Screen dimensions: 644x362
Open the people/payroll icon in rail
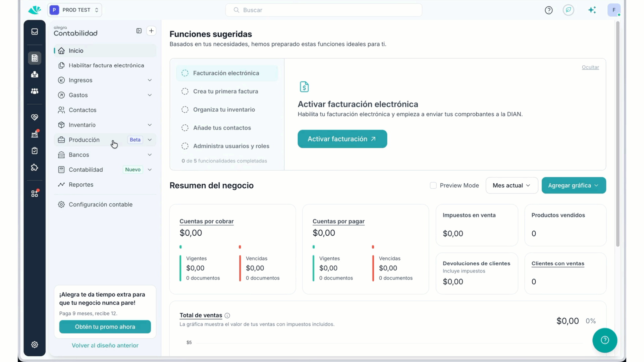click(x=35, y=91)
